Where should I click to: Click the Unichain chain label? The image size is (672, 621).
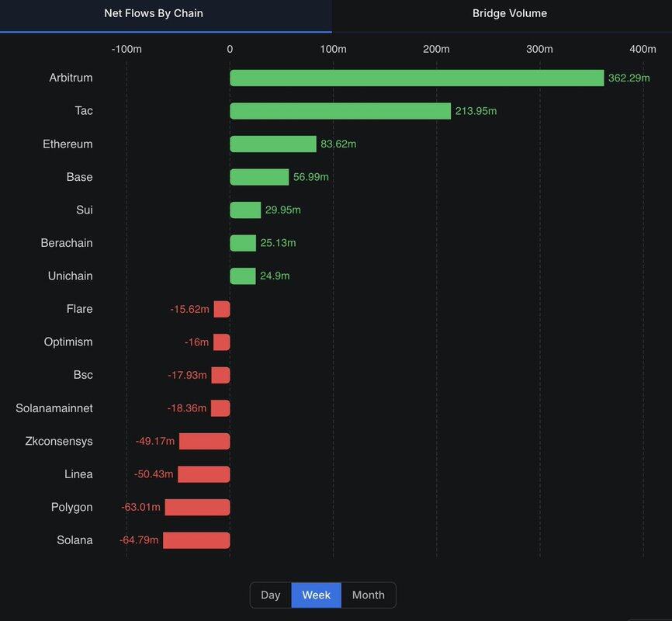pos(71,276)
